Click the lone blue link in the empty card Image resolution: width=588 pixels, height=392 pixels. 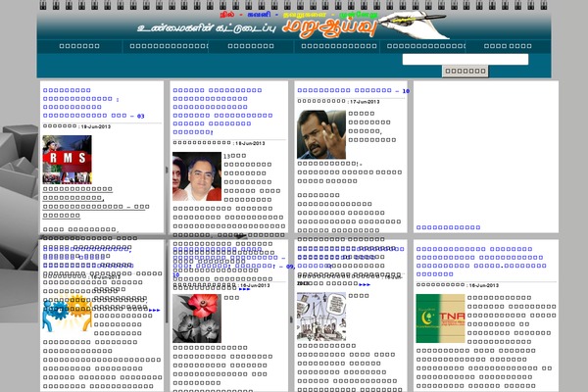tap(448, 227)
